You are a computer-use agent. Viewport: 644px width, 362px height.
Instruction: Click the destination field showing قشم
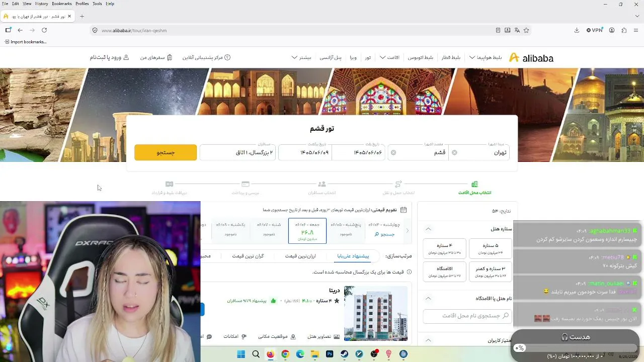click(418, 152)
